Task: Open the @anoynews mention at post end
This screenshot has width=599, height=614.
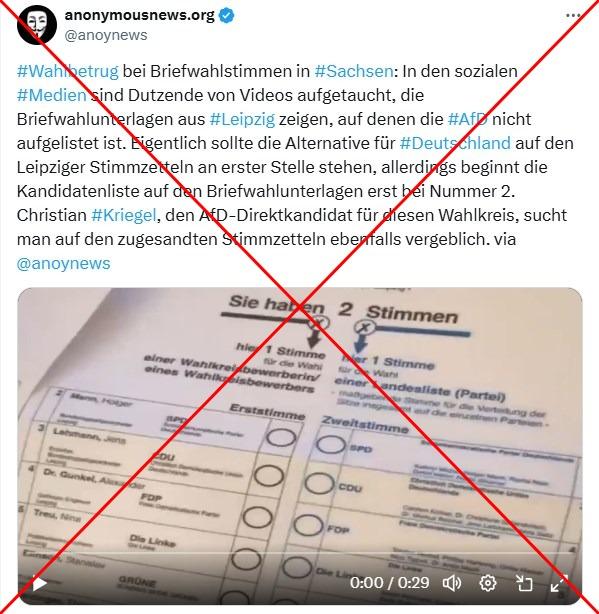Action: point(63,263)
